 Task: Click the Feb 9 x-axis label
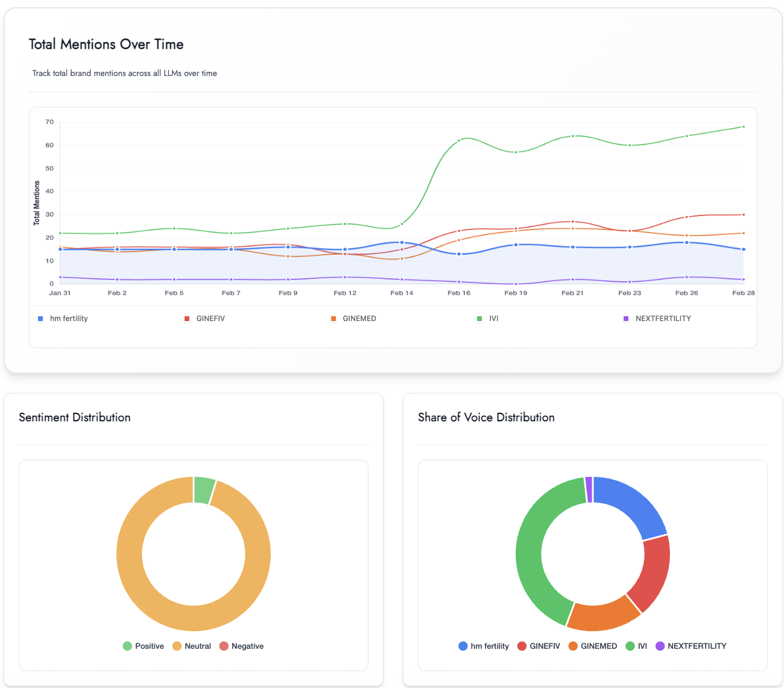pyautogui.click(x=288, y=293)
